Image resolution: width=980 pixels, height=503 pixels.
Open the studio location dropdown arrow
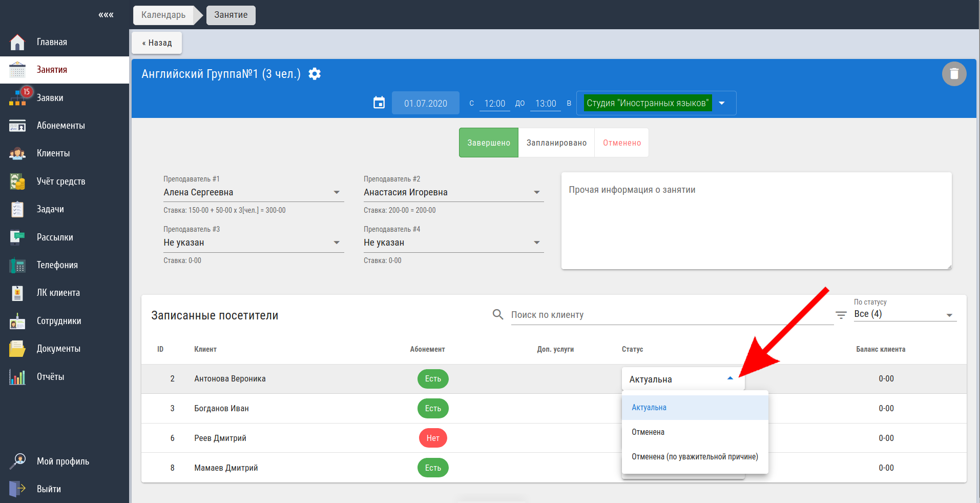click(x=722, y=103)
